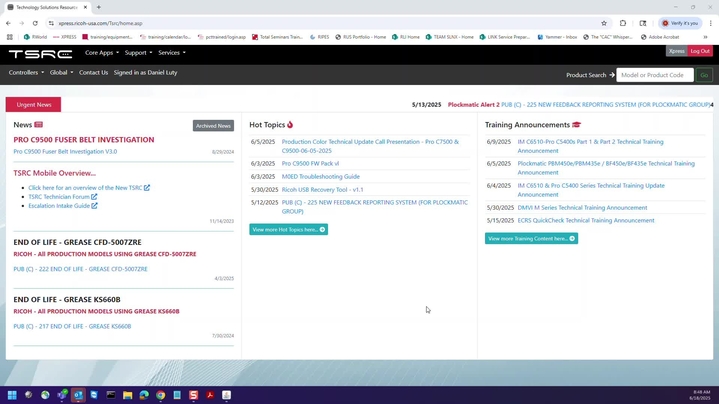Screen dimensions: 719x404
Task: Open the terminal icon in the taskbar
Action: 111,395
